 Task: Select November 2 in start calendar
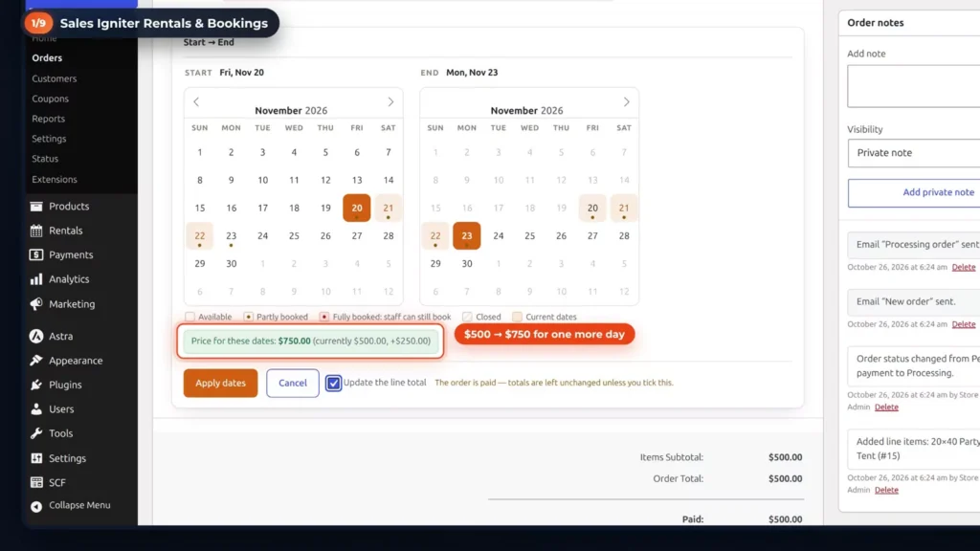[232, 152]
